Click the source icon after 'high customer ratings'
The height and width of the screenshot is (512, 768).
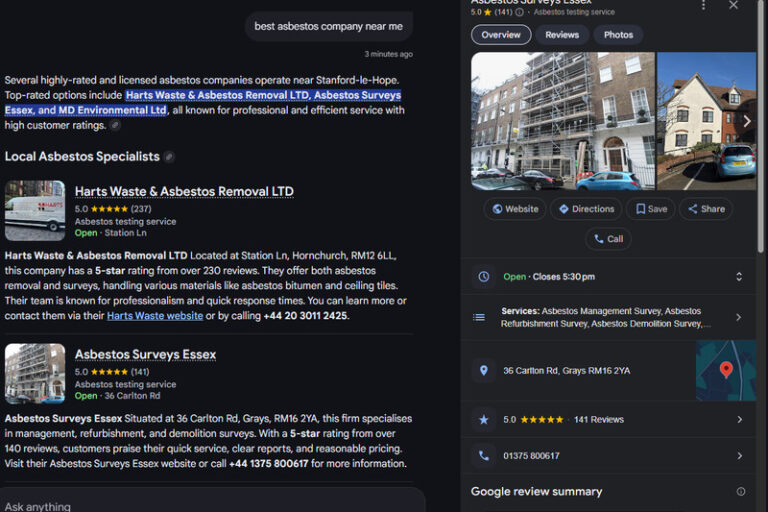115,125
